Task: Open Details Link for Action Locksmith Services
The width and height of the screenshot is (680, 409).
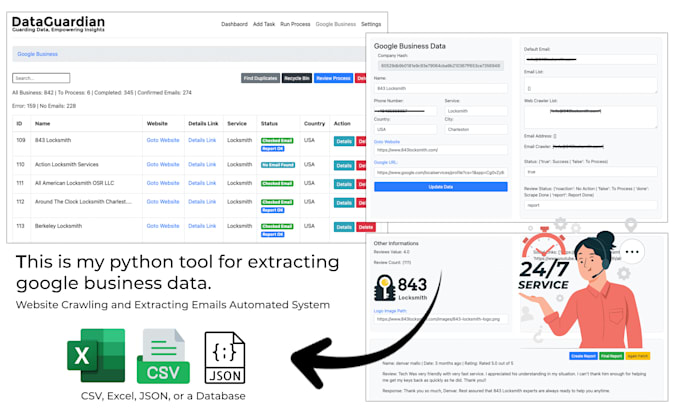Action: click(x=202, y=164)
